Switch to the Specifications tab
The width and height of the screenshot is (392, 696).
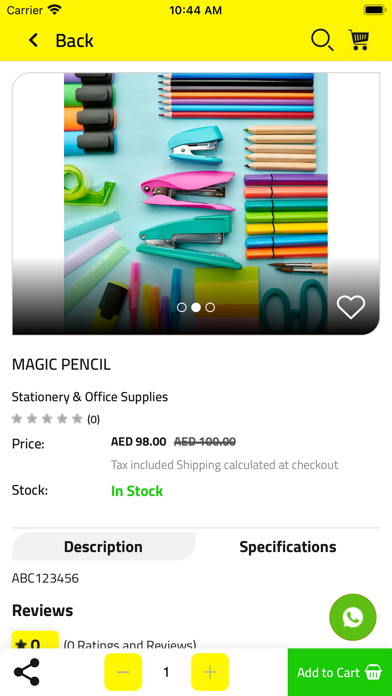288,546
